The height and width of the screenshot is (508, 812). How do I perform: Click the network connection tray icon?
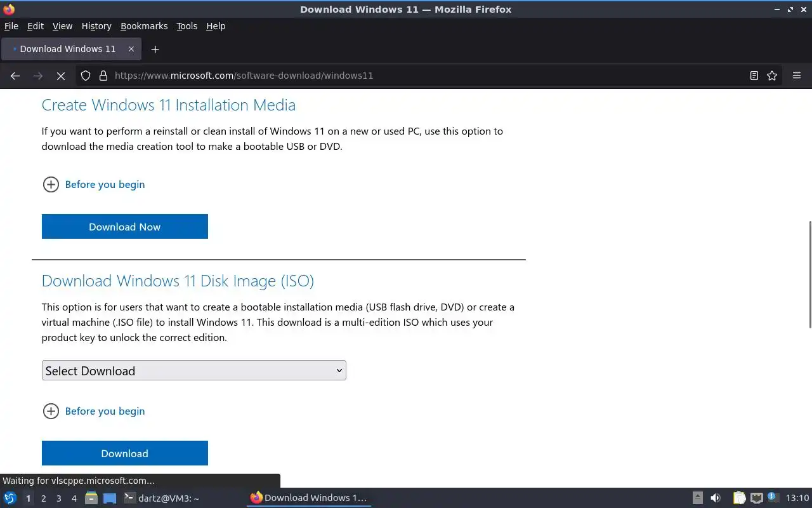pos(756,498)
